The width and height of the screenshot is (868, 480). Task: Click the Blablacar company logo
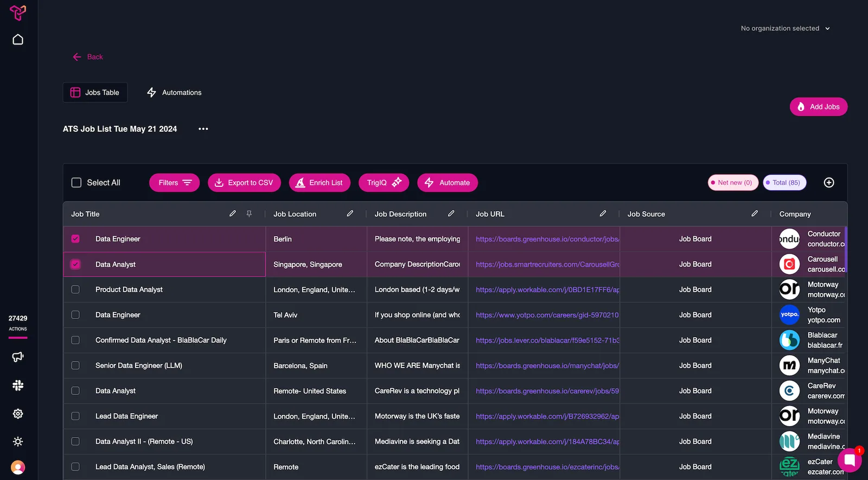(789, 340)
